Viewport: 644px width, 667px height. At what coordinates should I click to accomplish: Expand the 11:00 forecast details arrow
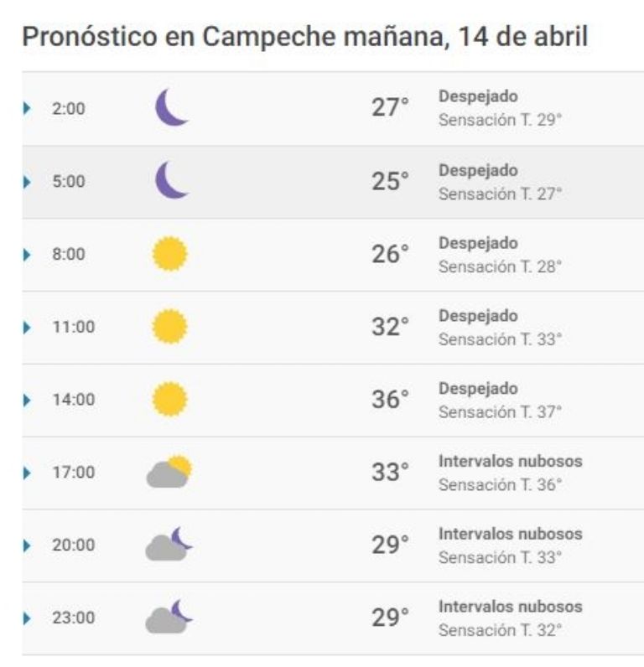(27, 327)
